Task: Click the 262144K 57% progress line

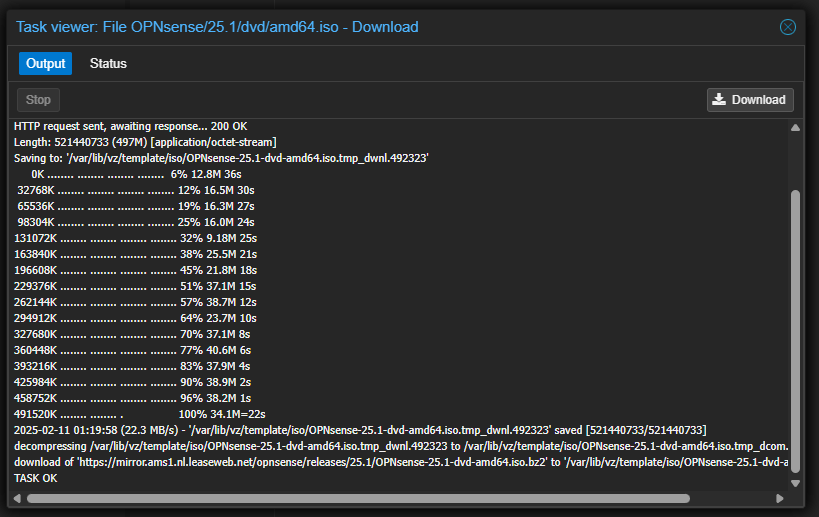Action: coord(135,302)
